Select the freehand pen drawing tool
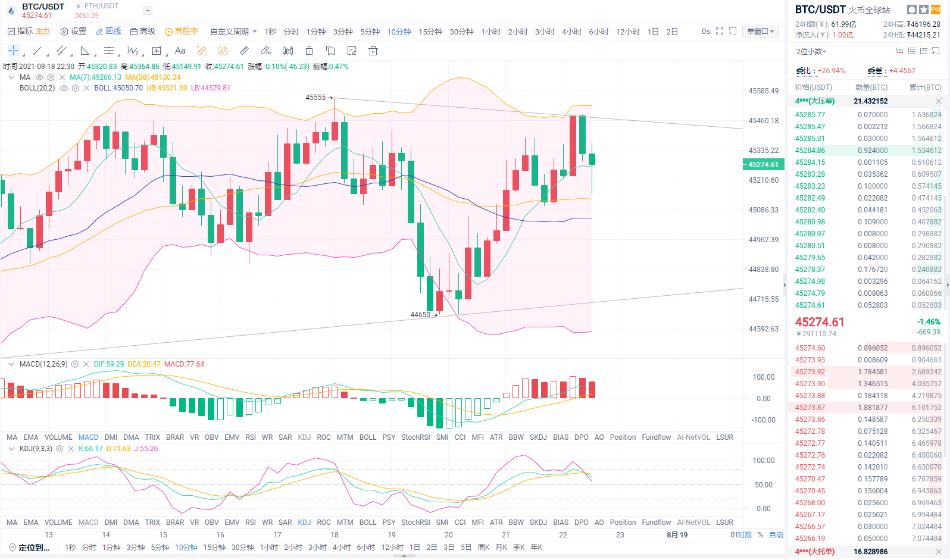 [x=266, y=51]
